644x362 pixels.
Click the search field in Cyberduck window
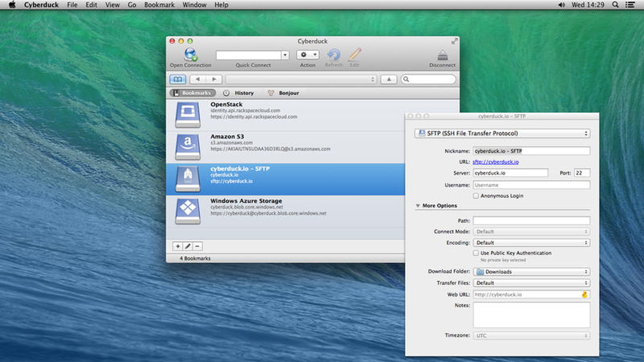pos(428,79)
